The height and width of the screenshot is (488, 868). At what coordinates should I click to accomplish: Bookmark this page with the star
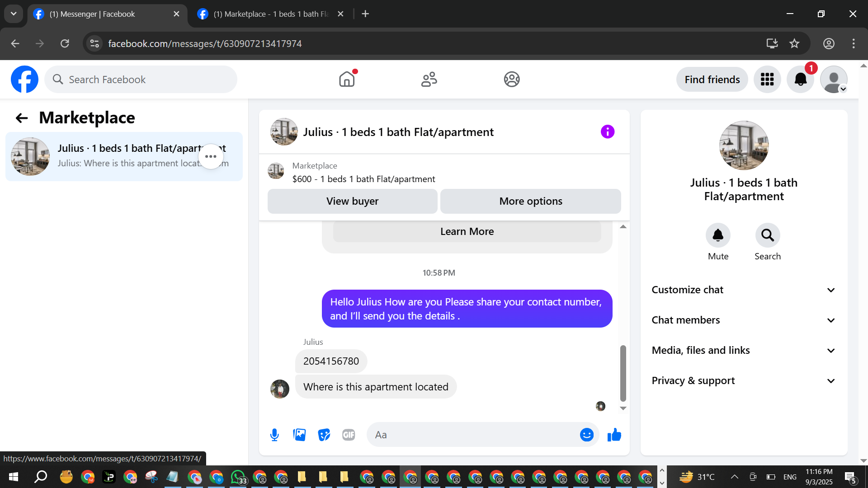794,43
